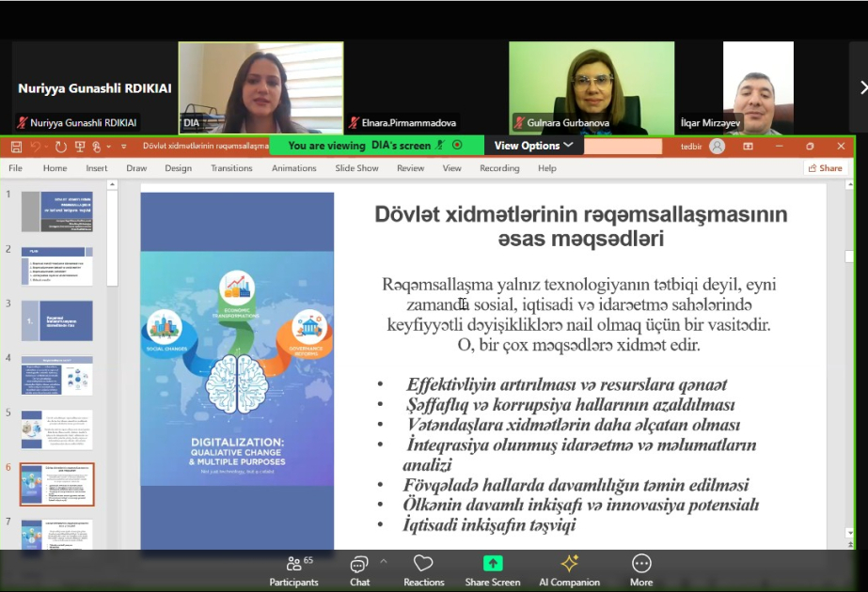The image size is (868, 592).
Task: Click the Ribbon Display Options icon
Action: pos(748,146)
